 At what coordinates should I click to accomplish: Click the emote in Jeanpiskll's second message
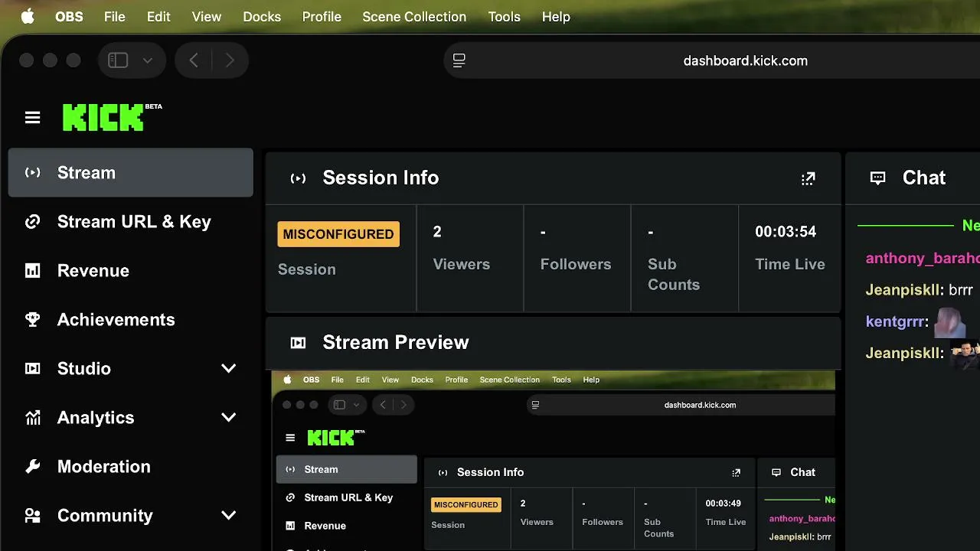click(x=965, y=354)
